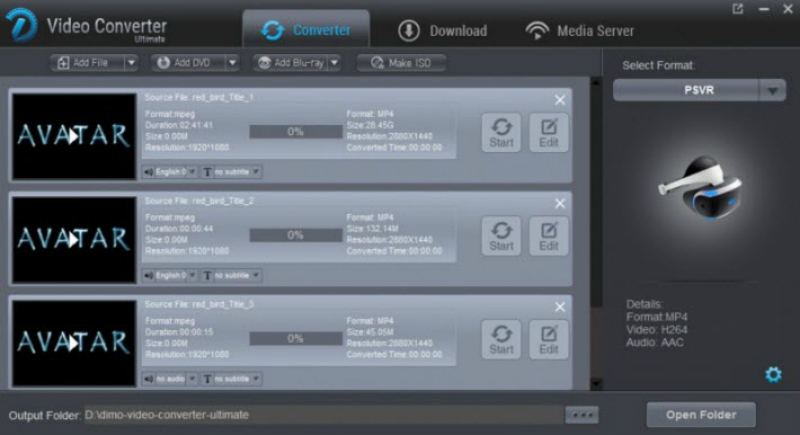The image size is (800, 435).
Task: Remove red_bird_Title_2 from the list
Action: (x=560, y=203)
